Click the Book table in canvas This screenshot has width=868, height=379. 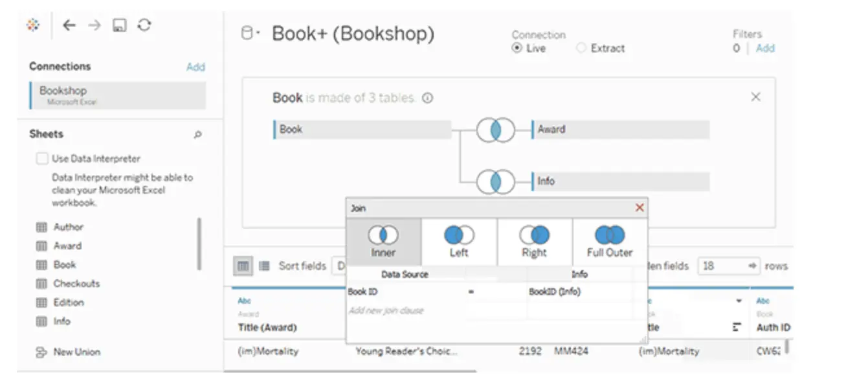[x=362, y=130]
